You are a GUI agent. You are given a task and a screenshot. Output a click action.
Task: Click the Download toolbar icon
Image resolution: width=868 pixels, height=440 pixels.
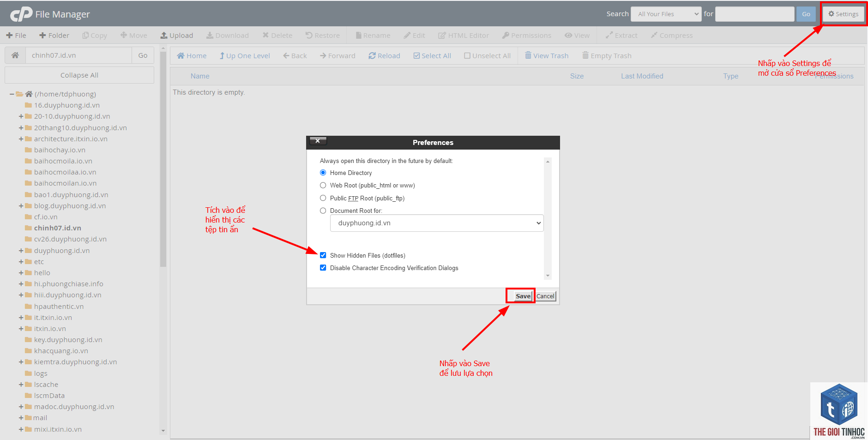(210, 35)
